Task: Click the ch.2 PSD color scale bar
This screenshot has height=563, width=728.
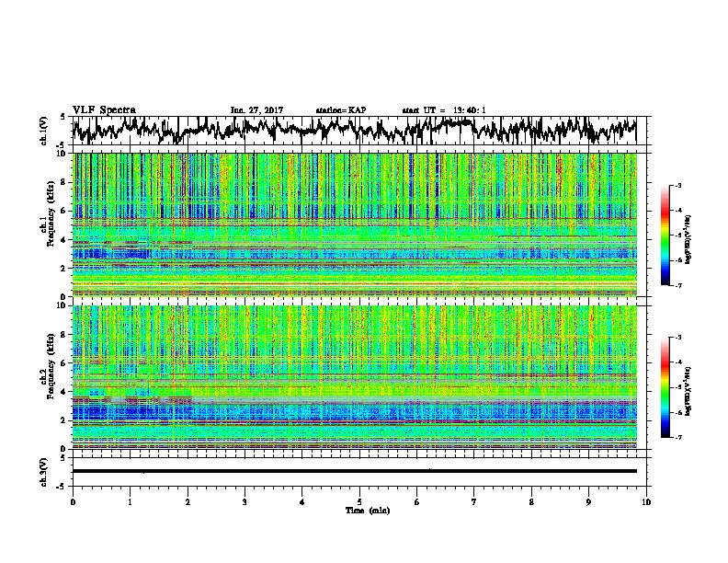Action: click(665, 387)
